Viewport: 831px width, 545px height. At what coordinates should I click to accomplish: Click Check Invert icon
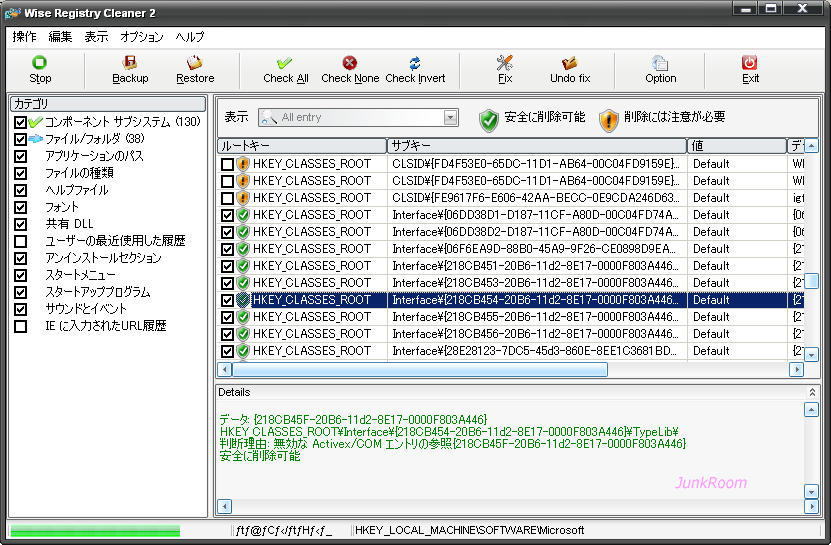pos(415,63)
